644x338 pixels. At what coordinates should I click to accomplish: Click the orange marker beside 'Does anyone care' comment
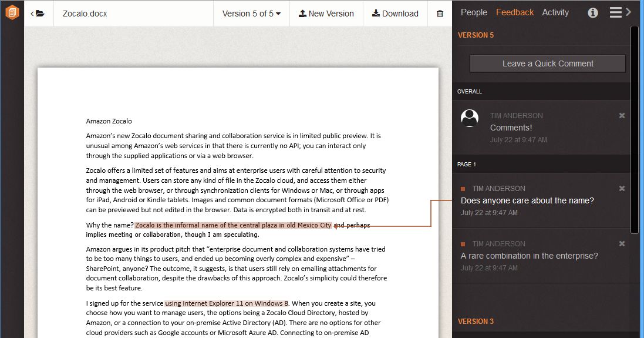[x=463, y=189]
